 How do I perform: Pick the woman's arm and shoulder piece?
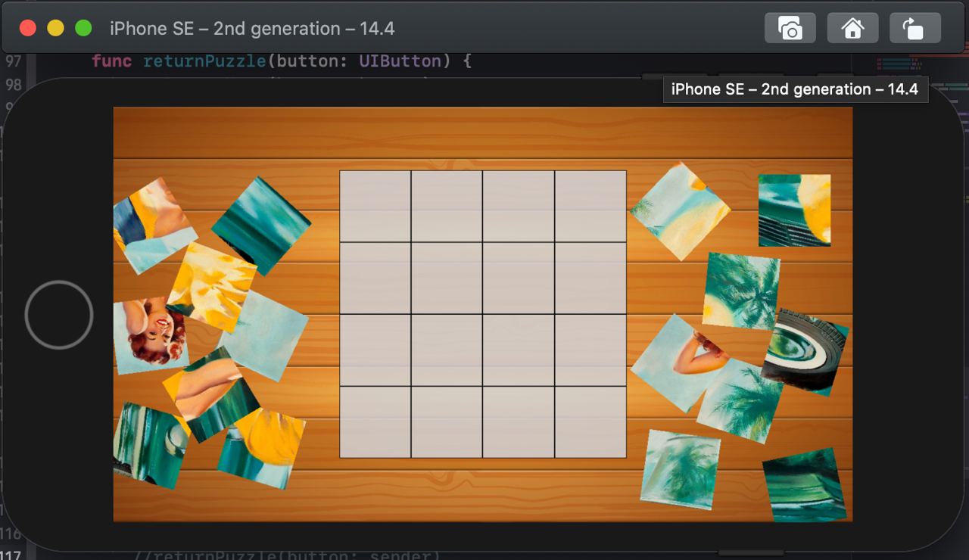(676, 362)
